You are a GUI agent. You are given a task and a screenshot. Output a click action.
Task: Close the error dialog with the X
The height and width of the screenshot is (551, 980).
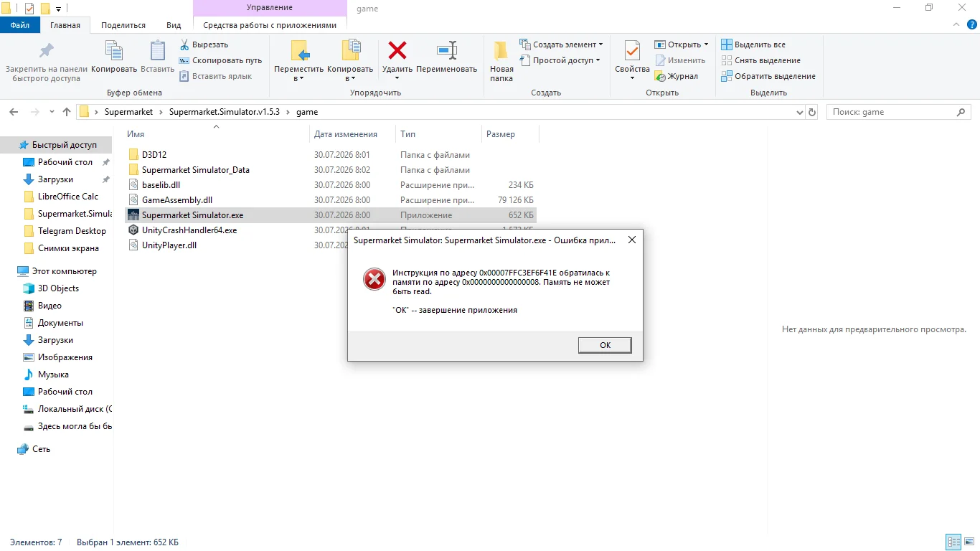631,240
